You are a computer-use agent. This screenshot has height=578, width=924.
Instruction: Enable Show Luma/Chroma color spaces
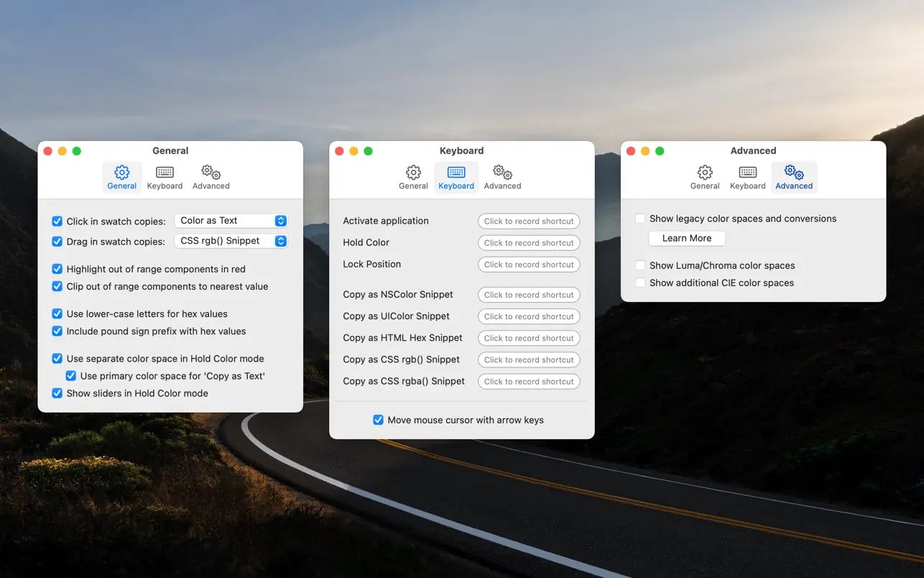(x=640, y=265)
